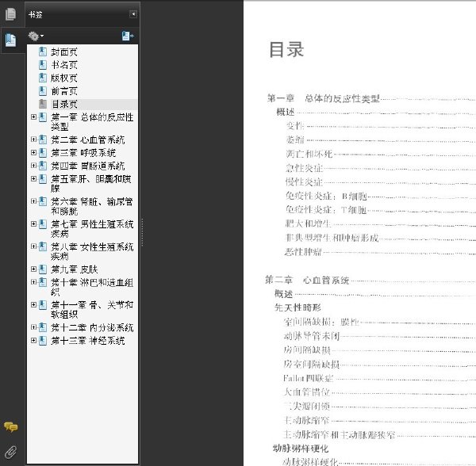Open the Attachments paperclip icon
Viewport: 476px width, 466px height.
click(x=11, y=452)
